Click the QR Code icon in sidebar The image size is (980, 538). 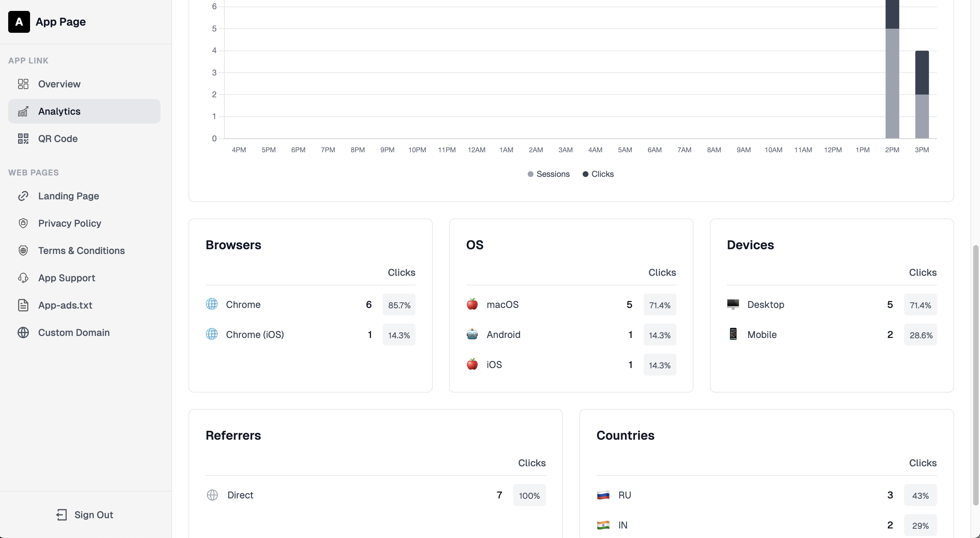[23, 139]
